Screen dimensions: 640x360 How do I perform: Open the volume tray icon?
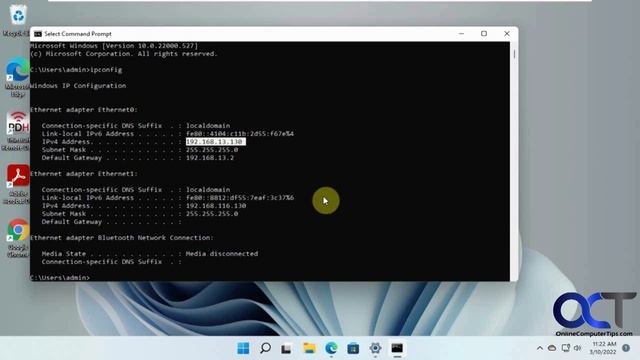click(x=578, y=348)
